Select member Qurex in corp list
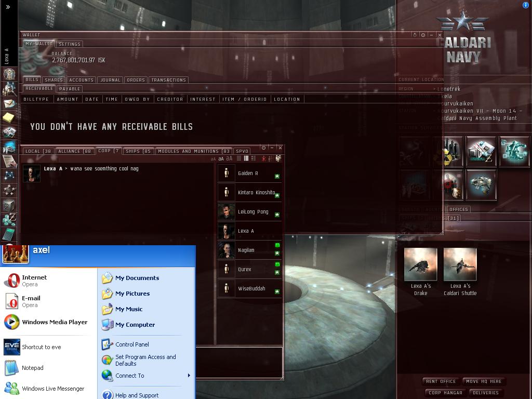The height and width of the screenshot is (399, 532). (x=249, y=270)
